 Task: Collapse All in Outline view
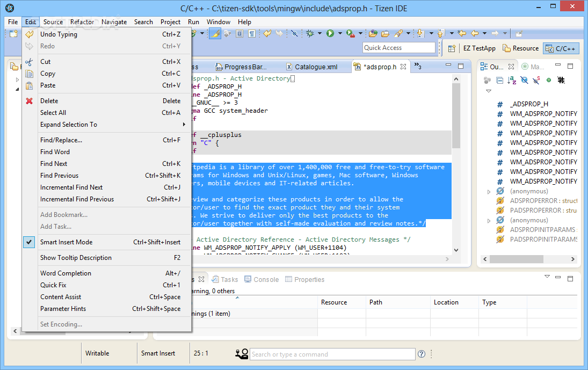pos(499,80)
